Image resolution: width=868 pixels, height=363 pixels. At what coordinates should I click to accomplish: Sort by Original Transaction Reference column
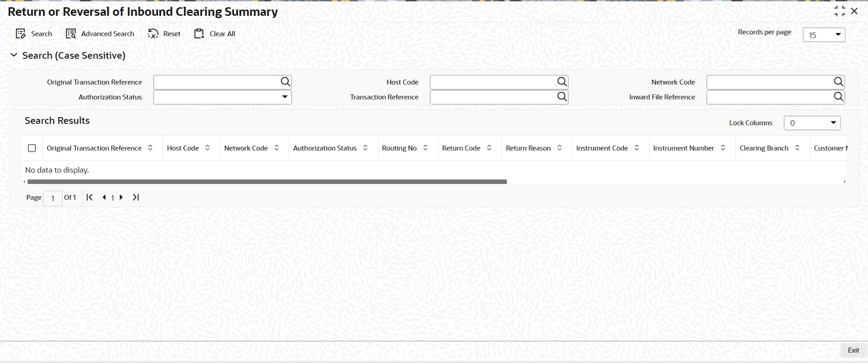click(x=150, y=148)
